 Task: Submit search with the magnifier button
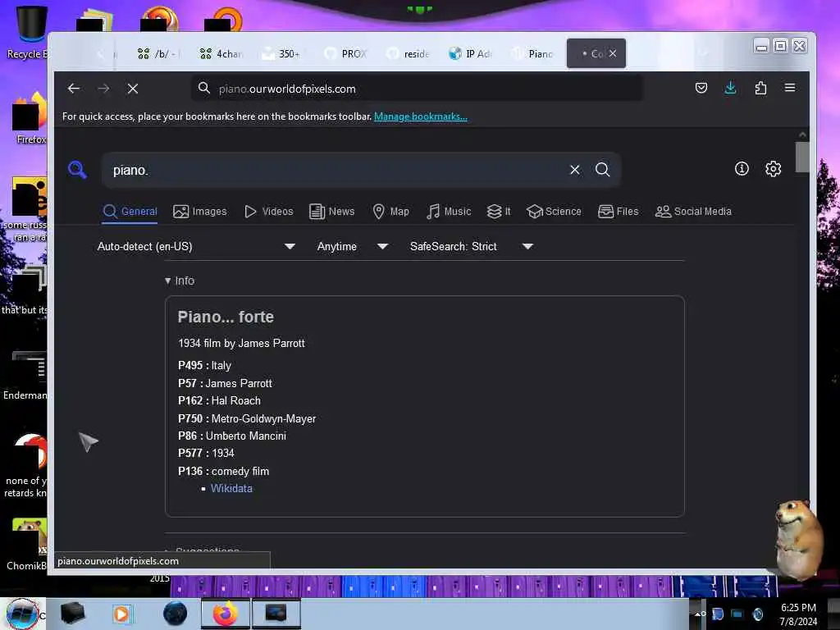tap(603, 170)
